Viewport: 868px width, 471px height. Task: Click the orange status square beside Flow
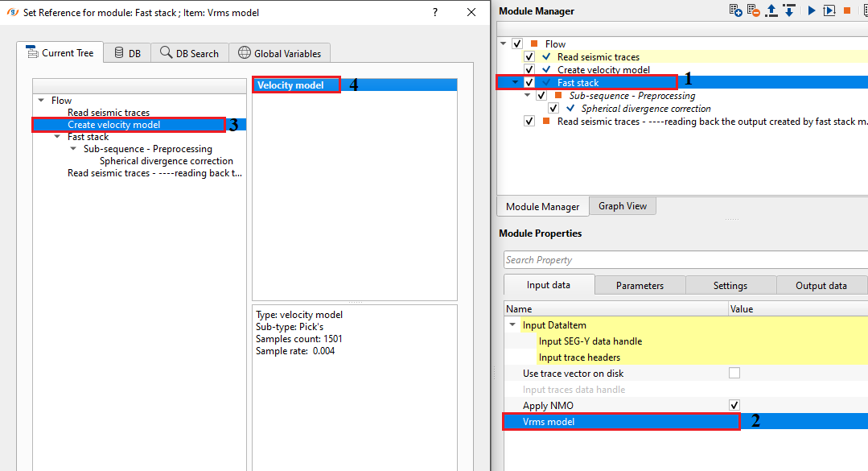(534, 43)
